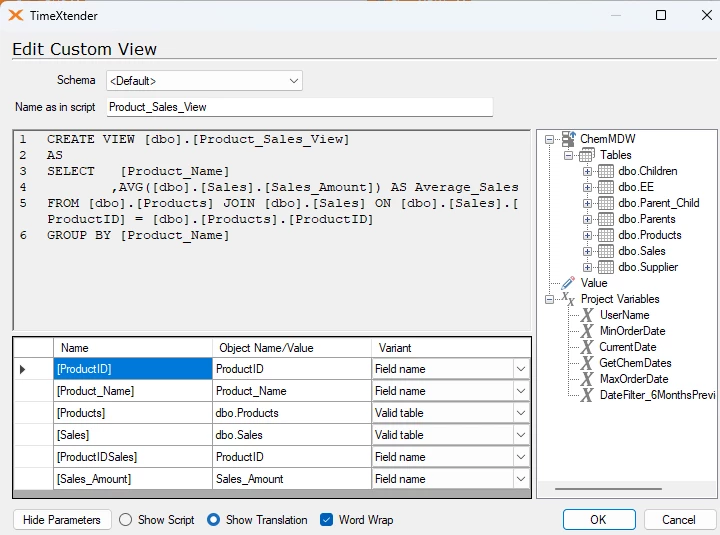Click into the SQL script editor

(x=272, y=231)
